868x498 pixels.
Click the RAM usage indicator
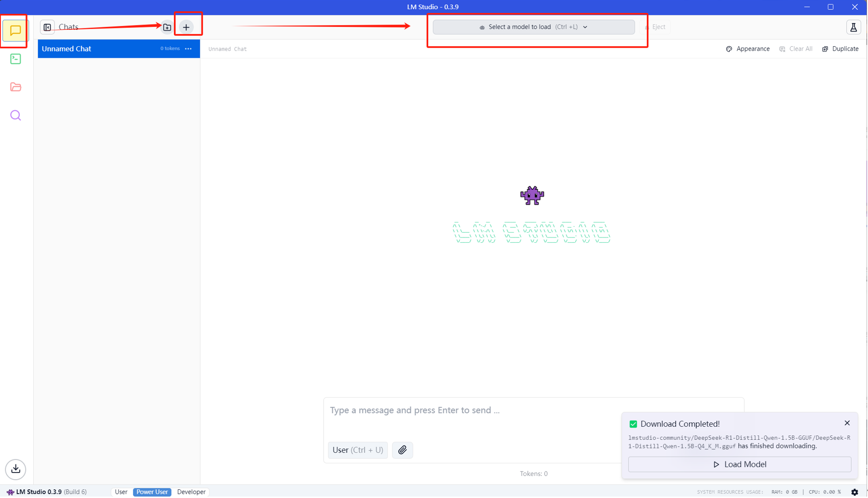(x=785, y=493)
